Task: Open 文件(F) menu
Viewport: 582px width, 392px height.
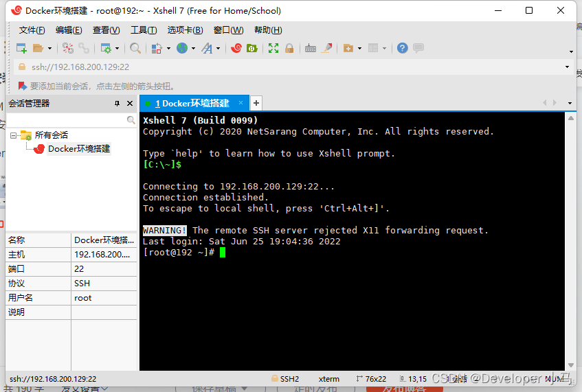Action: [32, 30]
